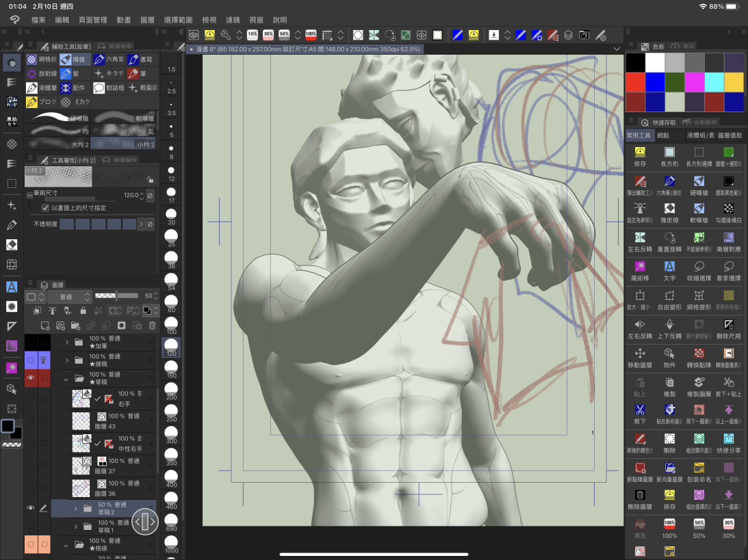The image size is (748, 560).
Task: Expand the ★加筆 layer folder
Action: point(67,342)
